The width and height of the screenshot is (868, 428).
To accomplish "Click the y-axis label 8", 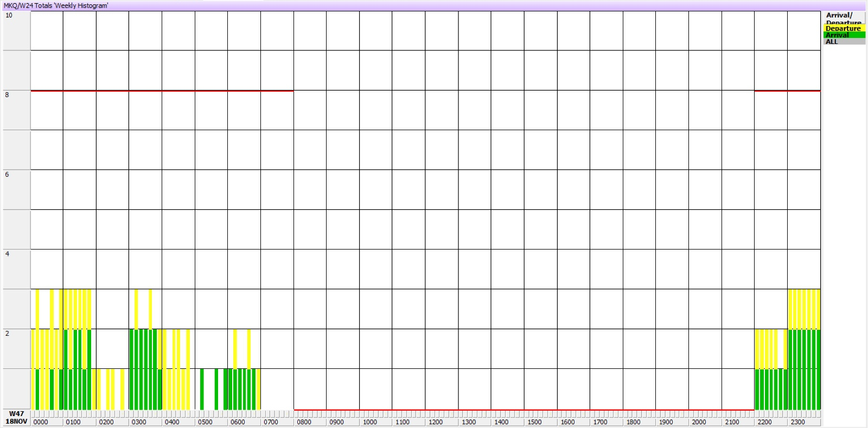I will click(7, 95).
